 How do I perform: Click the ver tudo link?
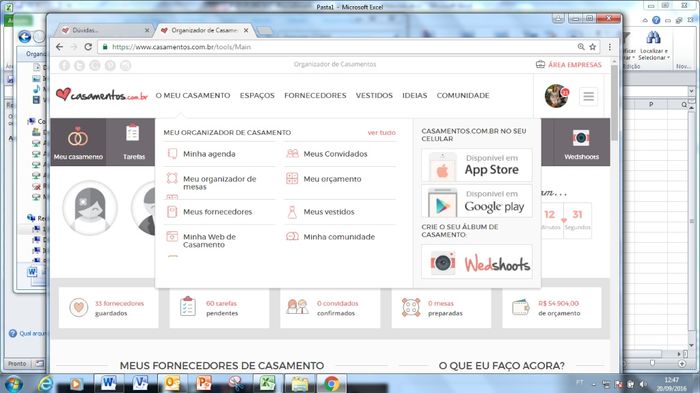[x=382, y=133]
